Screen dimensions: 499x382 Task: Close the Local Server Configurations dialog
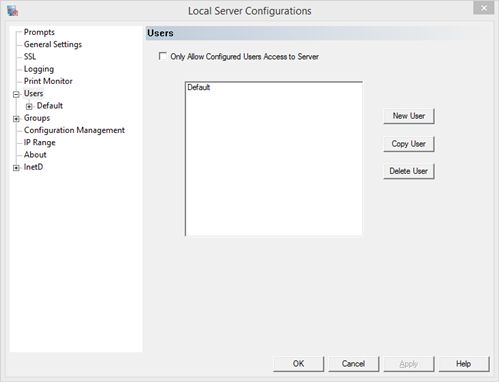point(484,8)
